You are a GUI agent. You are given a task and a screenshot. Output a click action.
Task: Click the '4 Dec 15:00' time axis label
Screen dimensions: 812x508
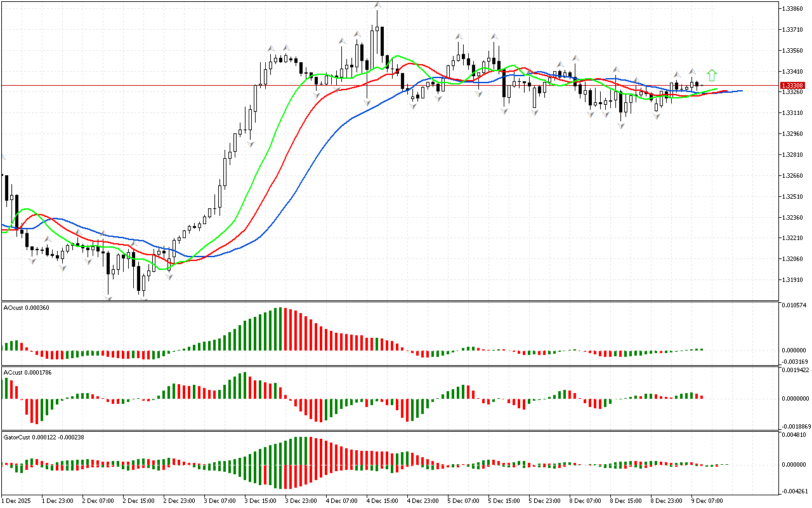point(383,500)
